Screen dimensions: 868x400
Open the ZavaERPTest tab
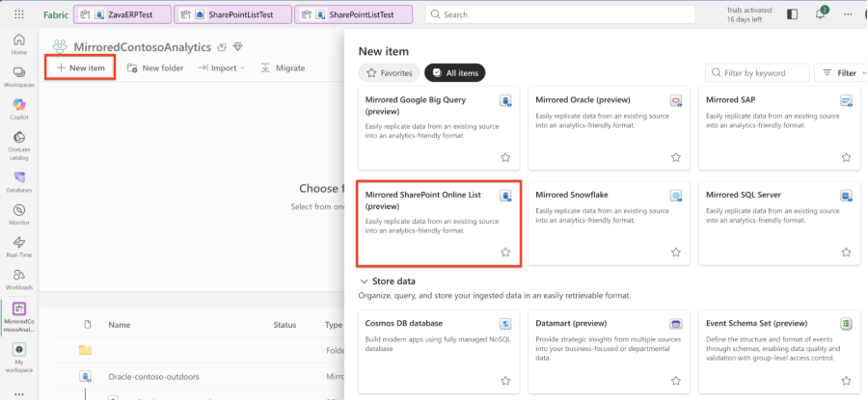122,14
